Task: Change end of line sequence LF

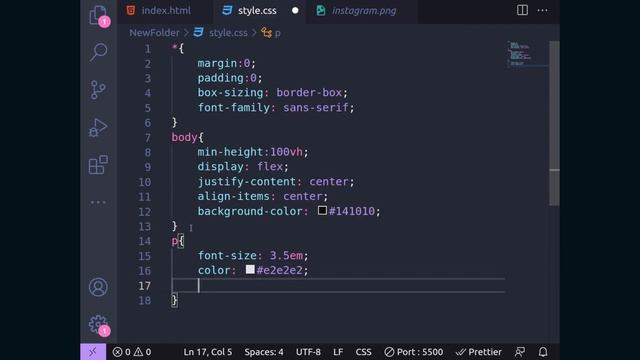Action: point(338,352)
